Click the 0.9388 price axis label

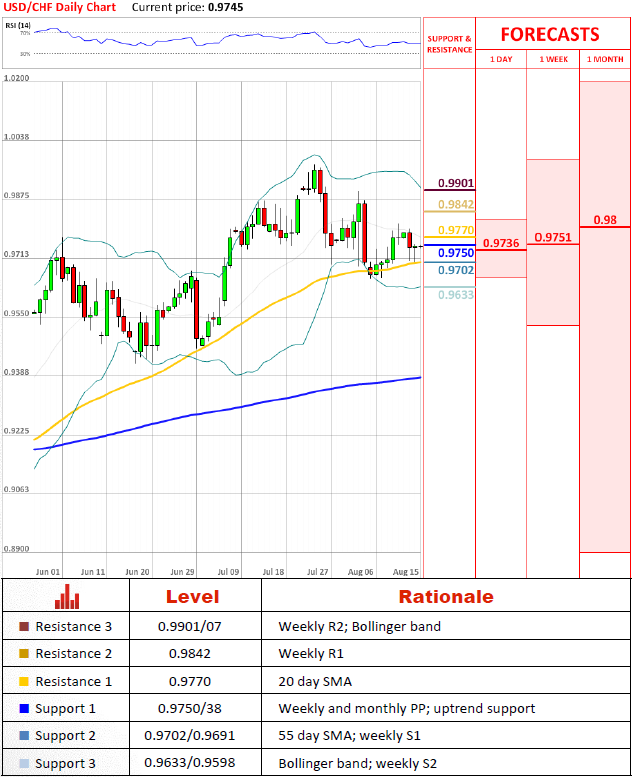pos(16,372)
